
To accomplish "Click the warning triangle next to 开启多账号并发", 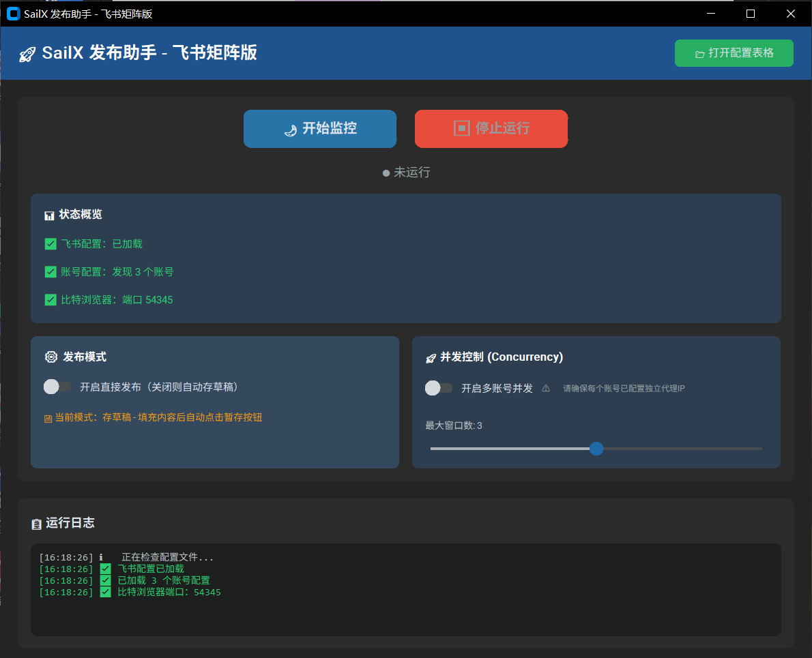I will click(x=546, y=387).
